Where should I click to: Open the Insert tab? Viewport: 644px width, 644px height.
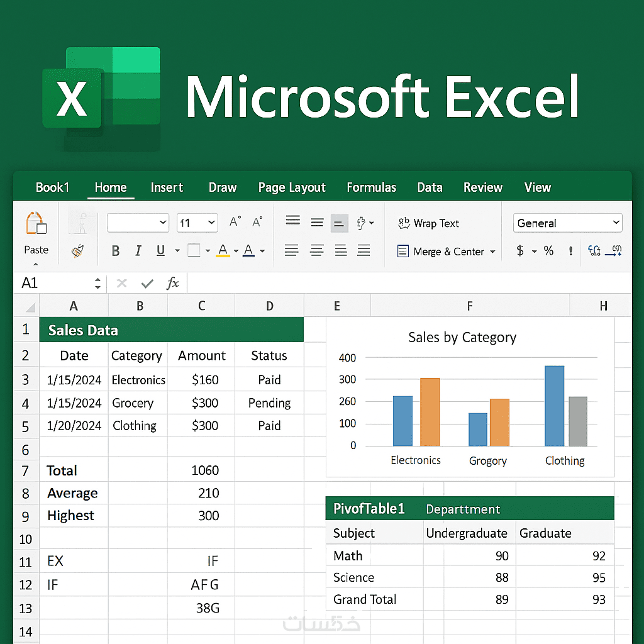click(x=167, y=187)
